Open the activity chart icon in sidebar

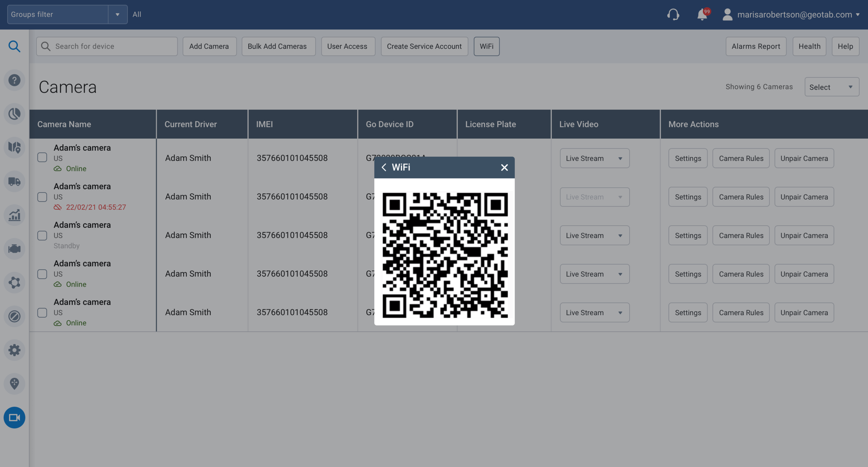14,215
